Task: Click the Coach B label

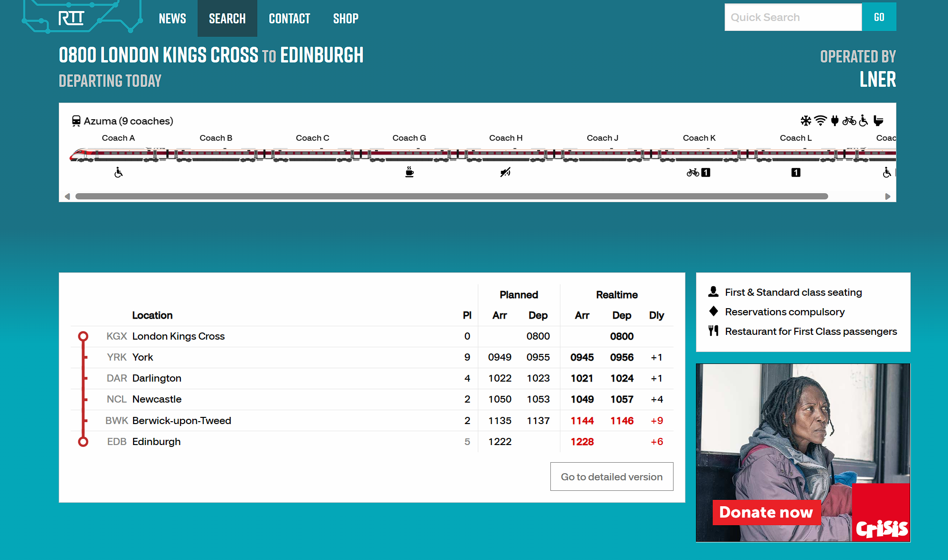Action: pos(216,138)
